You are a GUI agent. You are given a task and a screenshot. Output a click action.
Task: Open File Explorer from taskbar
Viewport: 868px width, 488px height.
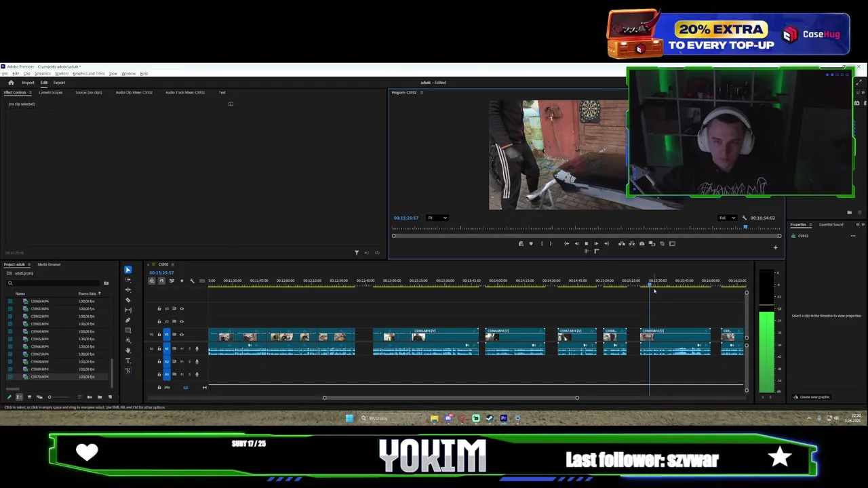434,418
